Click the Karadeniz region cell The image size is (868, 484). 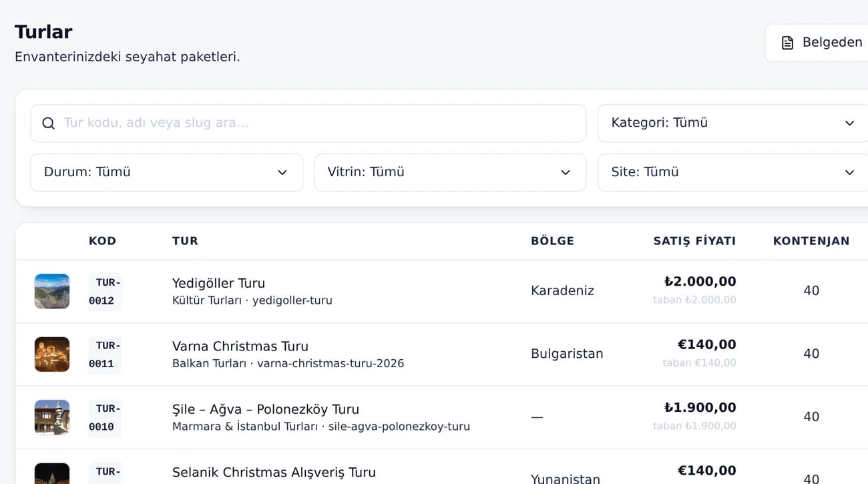[562, 290]
